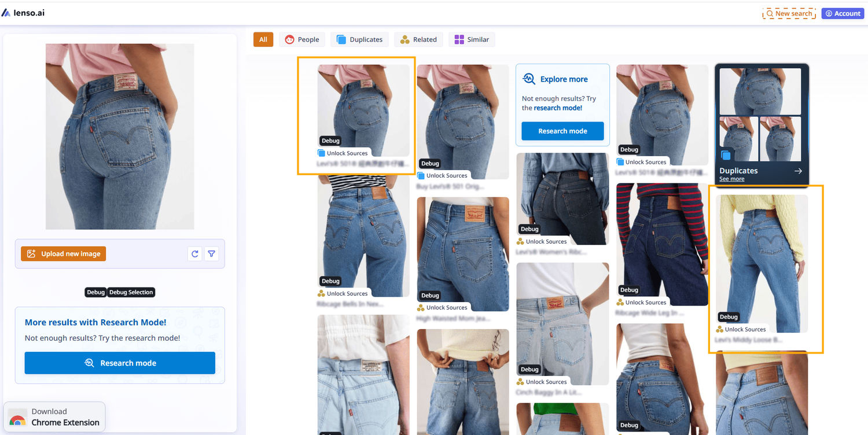The image size is (868, 435).
Task: Click the 'More results with Research Mode!' heading
Action: click(95, 322)
